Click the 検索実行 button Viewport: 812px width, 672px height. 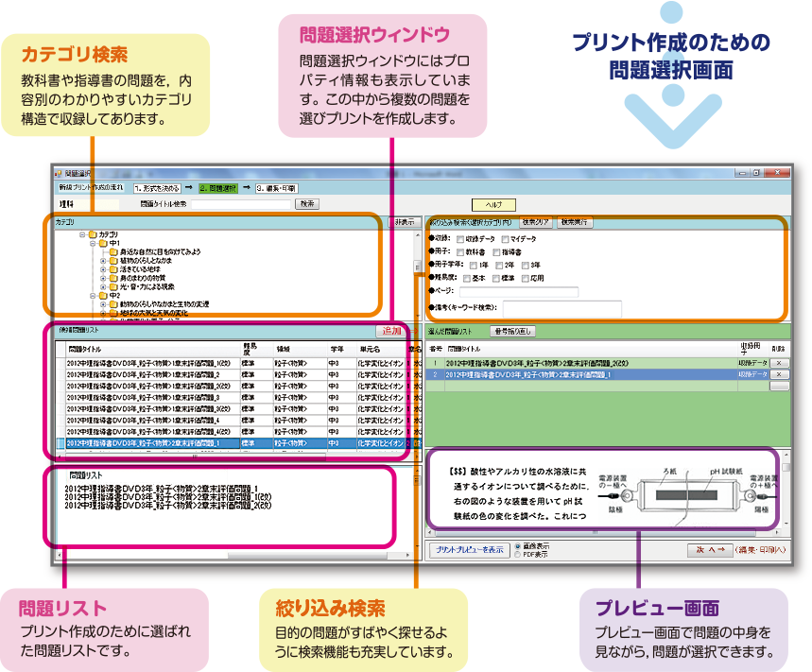tap(575, 222)
